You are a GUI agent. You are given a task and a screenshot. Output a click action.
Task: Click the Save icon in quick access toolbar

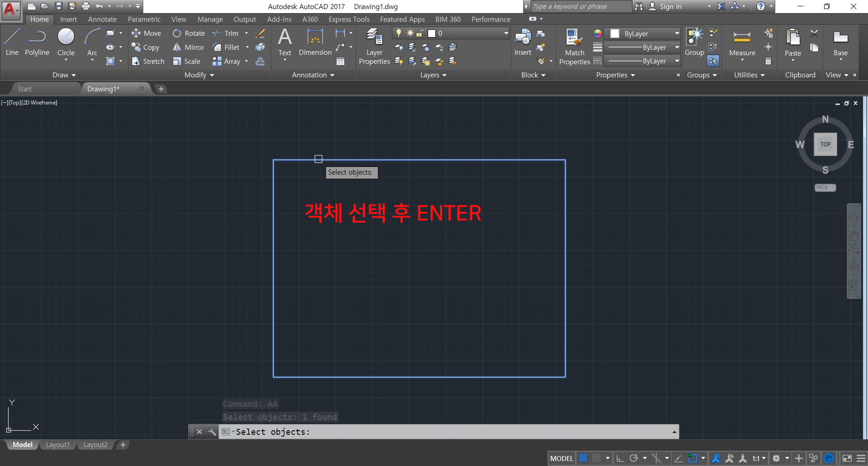coord(58,6)
